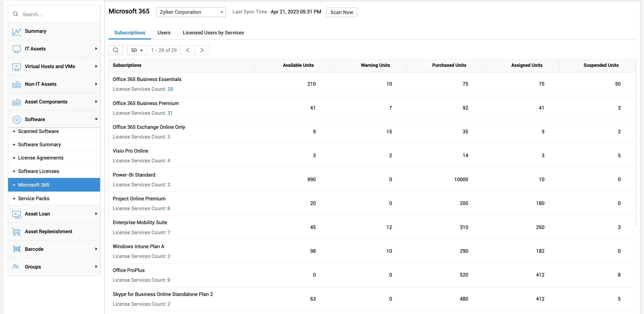Open Licensed Users by Services tab
Image resolution: width=644 pixels, height=314 pixels.
click(x=213, y=33)
